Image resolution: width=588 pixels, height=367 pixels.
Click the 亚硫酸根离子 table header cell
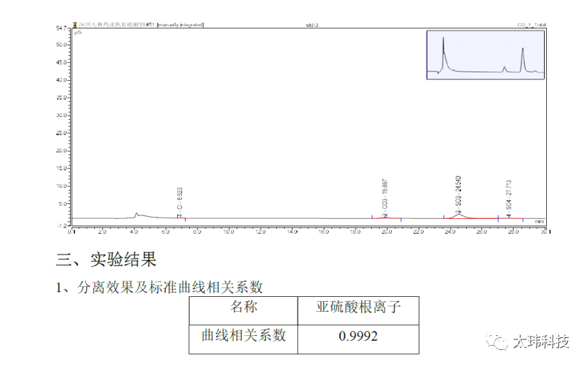pos(358,307)
